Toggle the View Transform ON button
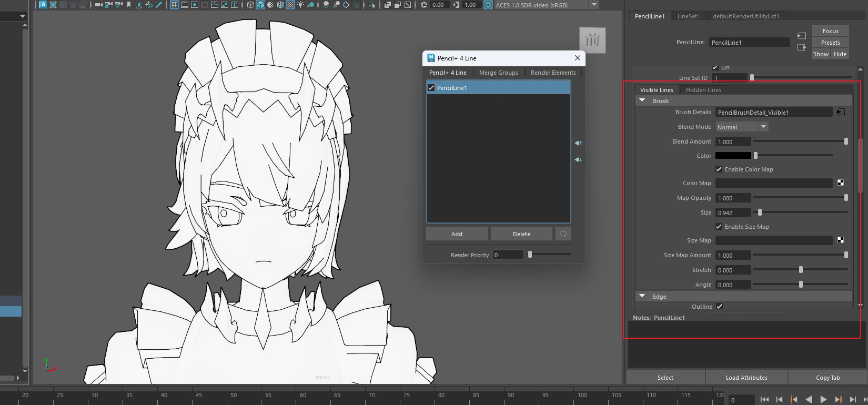 tap(488, 5)
